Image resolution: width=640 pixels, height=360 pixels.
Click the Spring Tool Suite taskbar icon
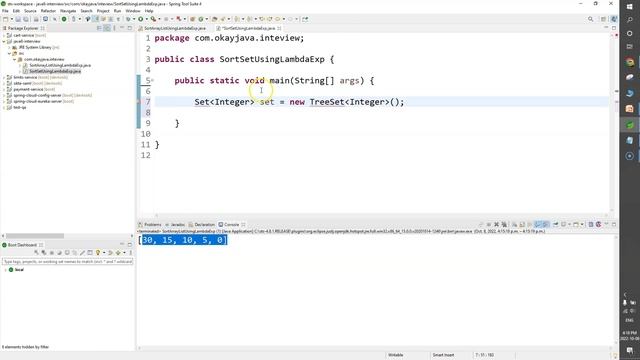pos(630,124)
